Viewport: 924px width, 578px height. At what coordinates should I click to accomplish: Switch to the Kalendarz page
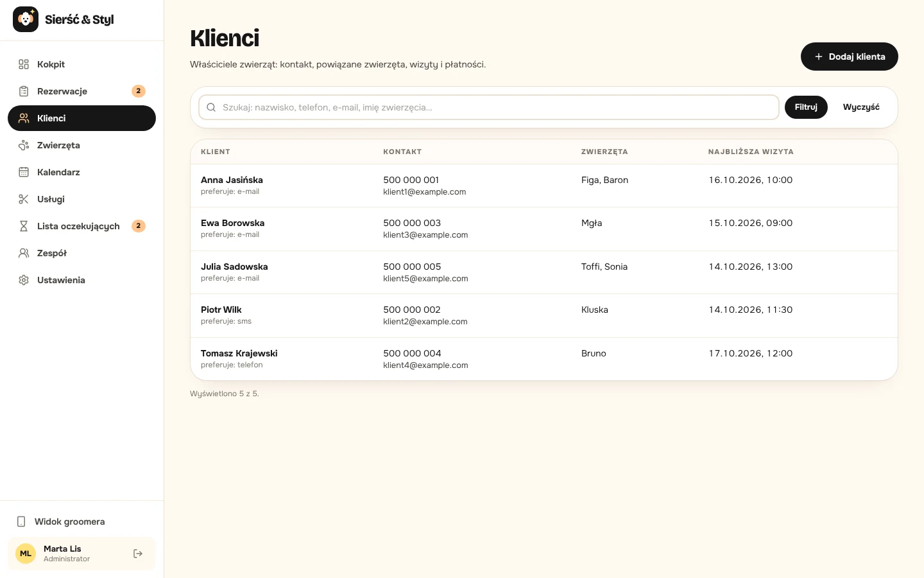coord(81,172)
